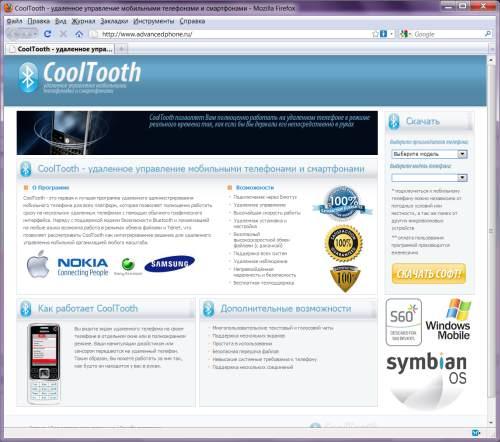Click the yellow СКАЧАТЬ СОФТ button
The height and width of the screenshot is (442, 500).
(429, 274)
